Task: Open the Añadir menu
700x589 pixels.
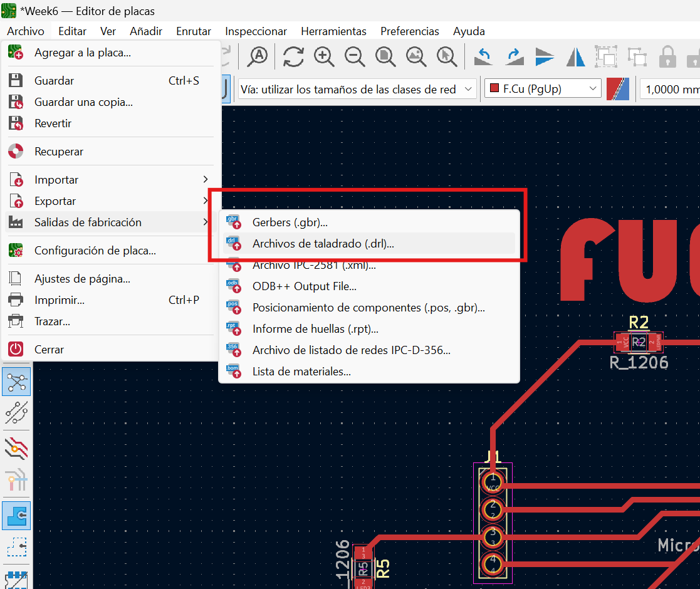Action: pyautogui.click(x=146, y=31)
